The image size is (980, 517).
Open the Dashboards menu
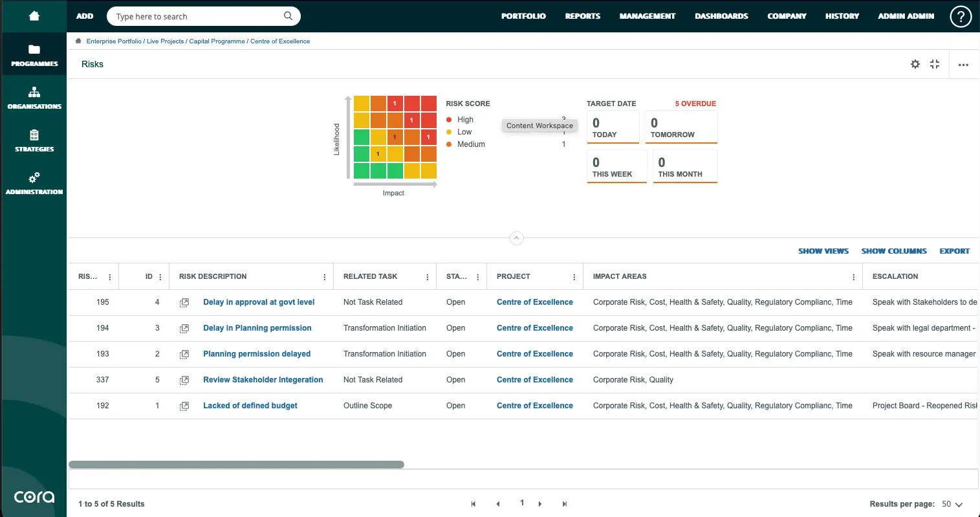point(721,16)
